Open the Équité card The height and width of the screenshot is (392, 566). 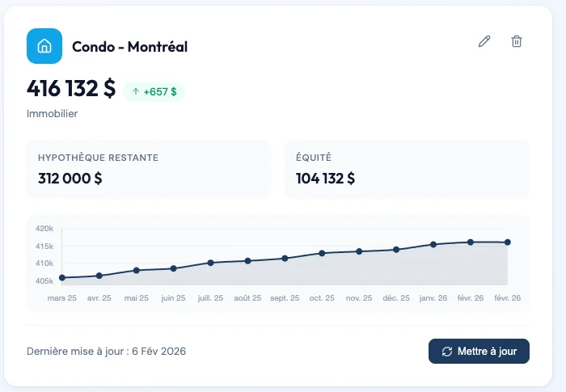407,169
